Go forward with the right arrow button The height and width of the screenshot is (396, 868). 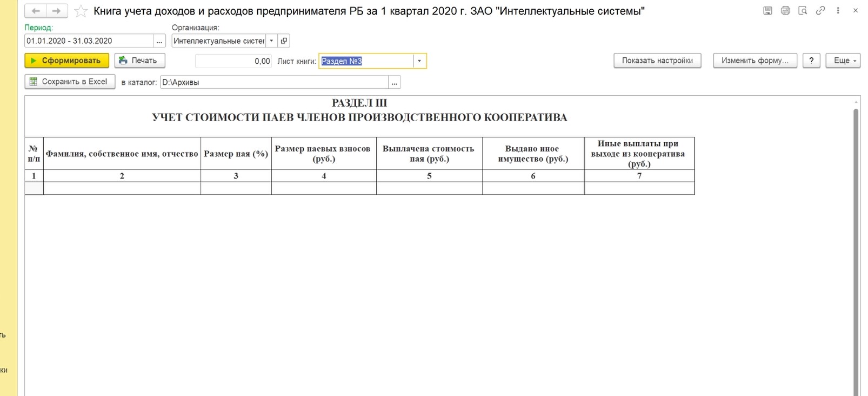(57, 11)
